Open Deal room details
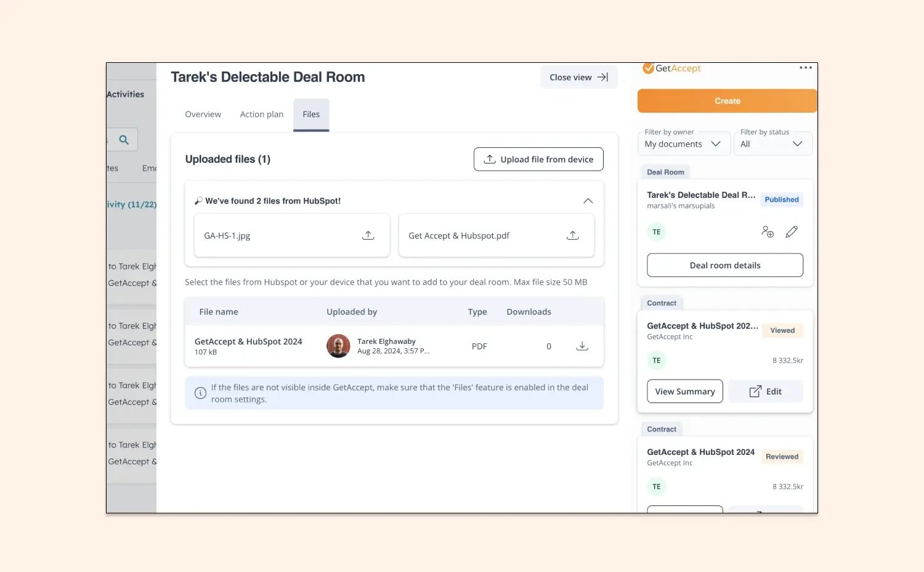 pyautogui.click(x=725, y=265)
